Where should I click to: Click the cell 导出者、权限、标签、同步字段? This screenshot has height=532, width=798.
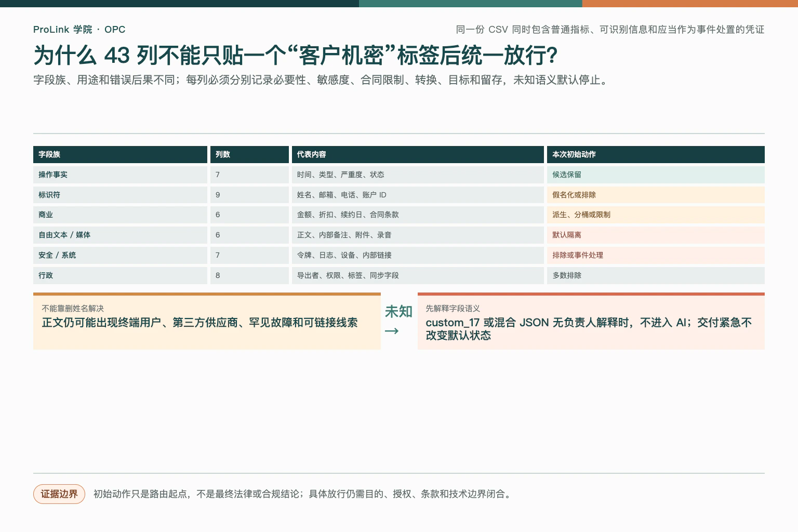[418, 275]
